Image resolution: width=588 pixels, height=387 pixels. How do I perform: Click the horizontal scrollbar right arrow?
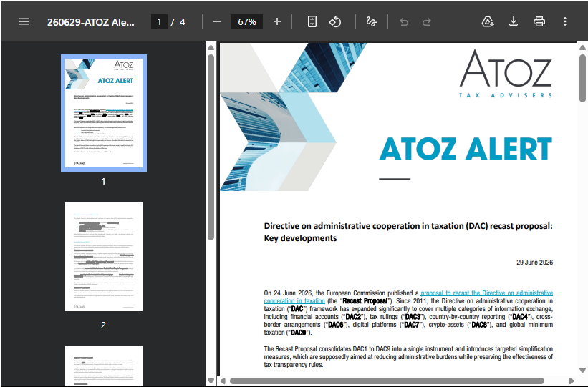tap(572, 381)
